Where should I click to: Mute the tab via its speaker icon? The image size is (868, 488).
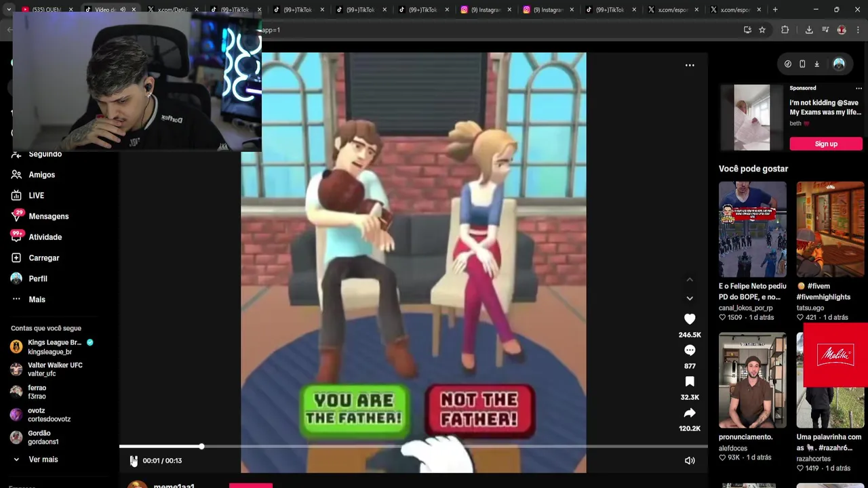[123, 9]
